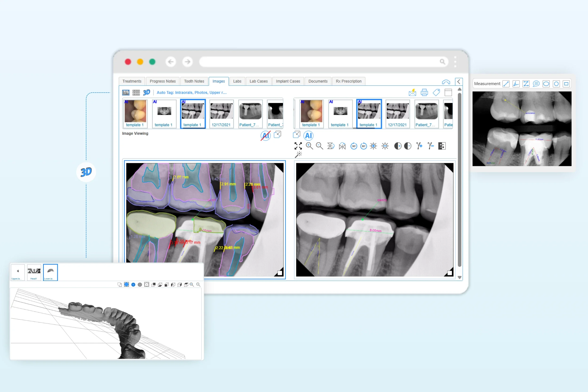588x392 pixels.
Task: Enable the AI analysis on the right image
Action: coord(308,136)
